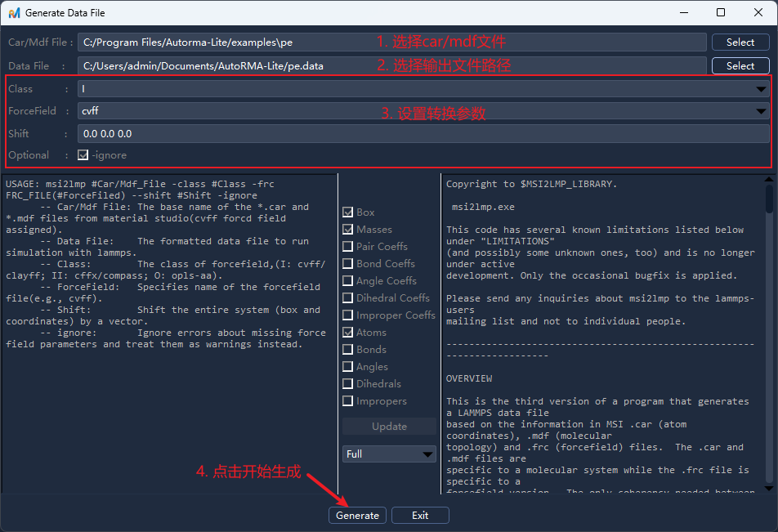
Task: Open the Class dropdown
Action: 423,88
